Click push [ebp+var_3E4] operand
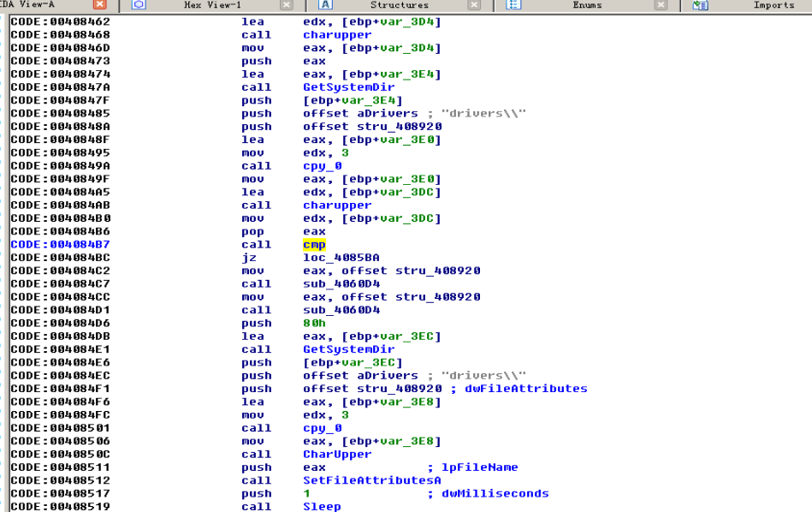The width and height of the screenshot is (812, 512). point(353,100)
